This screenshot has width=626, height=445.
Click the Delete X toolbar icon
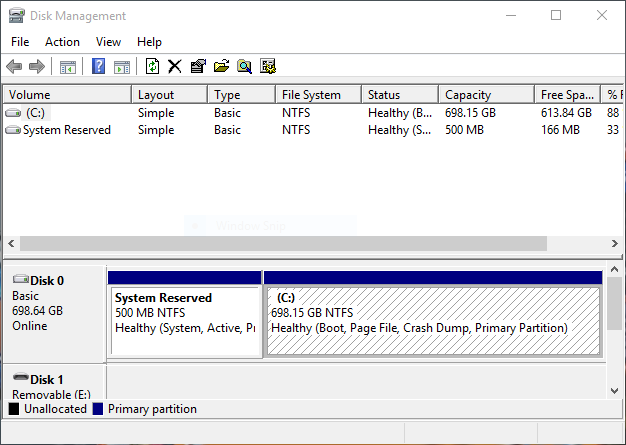pyautogui.click(x=175, y=66)
